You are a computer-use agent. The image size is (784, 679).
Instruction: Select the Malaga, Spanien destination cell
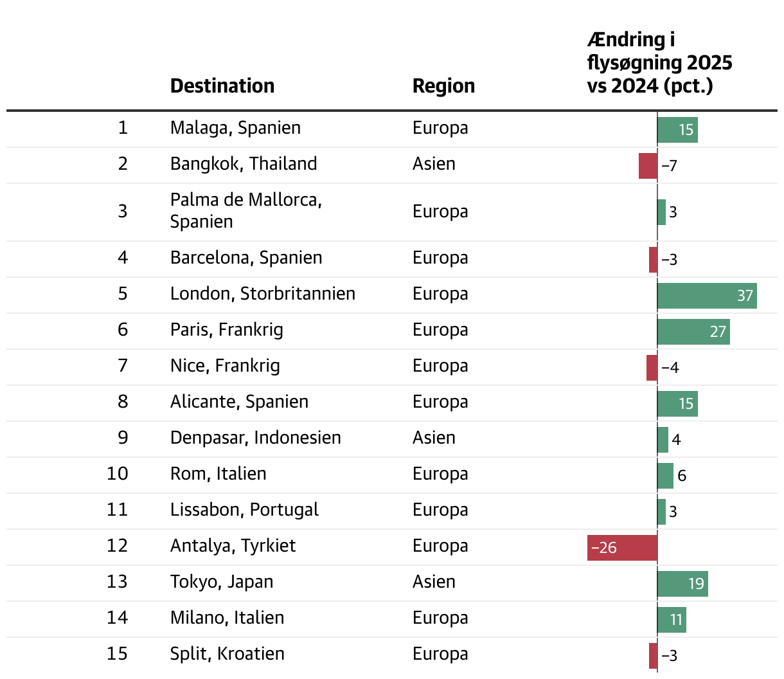tap(235, 128)
